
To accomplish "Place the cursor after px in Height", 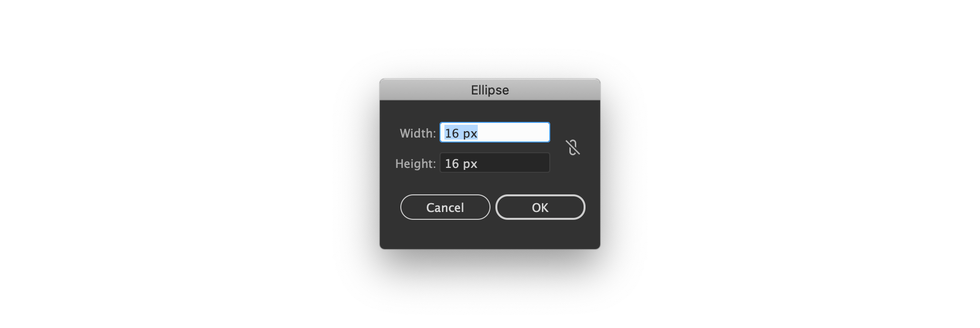I will click(478, 164).
